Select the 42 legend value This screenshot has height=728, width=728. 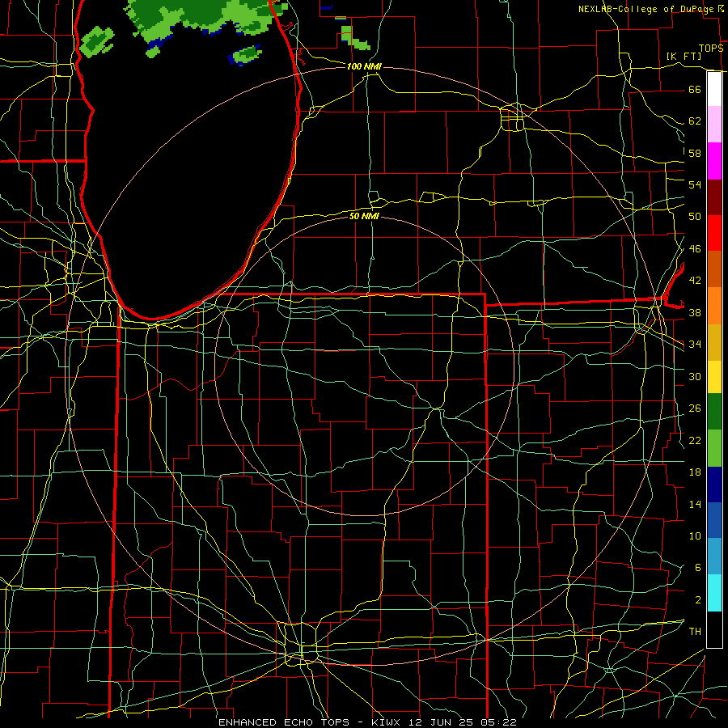pos(695,281)
